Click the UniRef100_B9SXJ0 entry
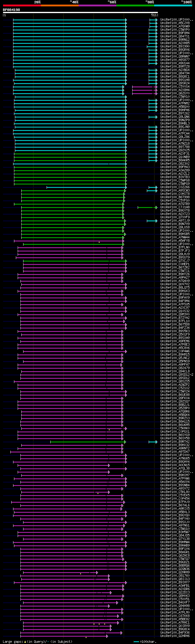This screenshot has width=195, height=644. (x=175, y=522)
